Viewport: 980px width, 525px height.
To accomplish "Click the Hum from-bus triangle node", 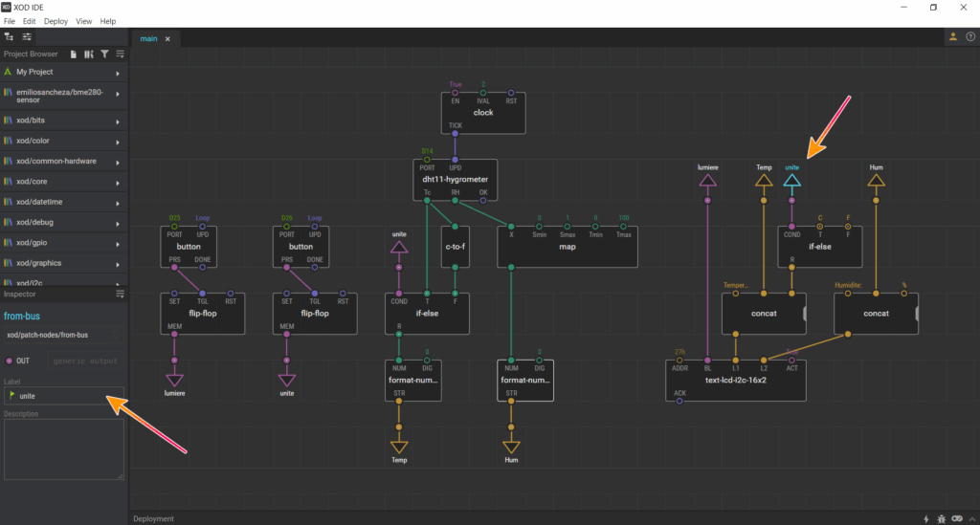I will tap(877, 181).
